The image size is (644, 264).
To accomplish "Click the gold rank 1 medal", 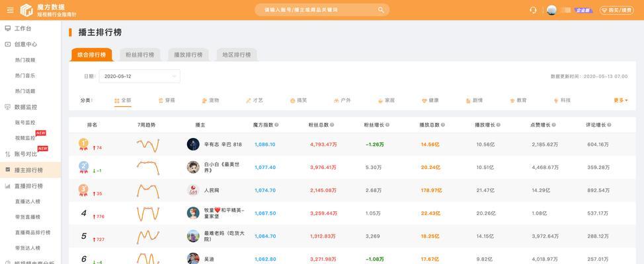I will tap(83, 144).
